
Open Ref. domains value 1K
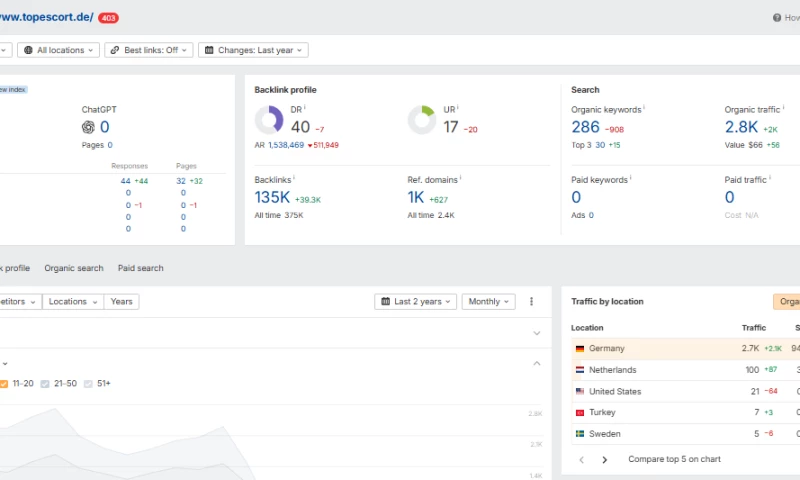[416, 197]
